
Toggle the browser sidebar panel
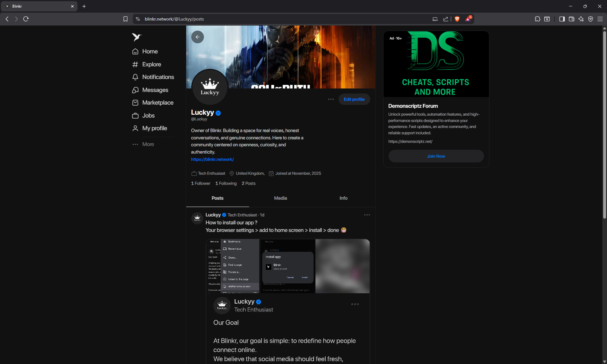coord(562,19)
